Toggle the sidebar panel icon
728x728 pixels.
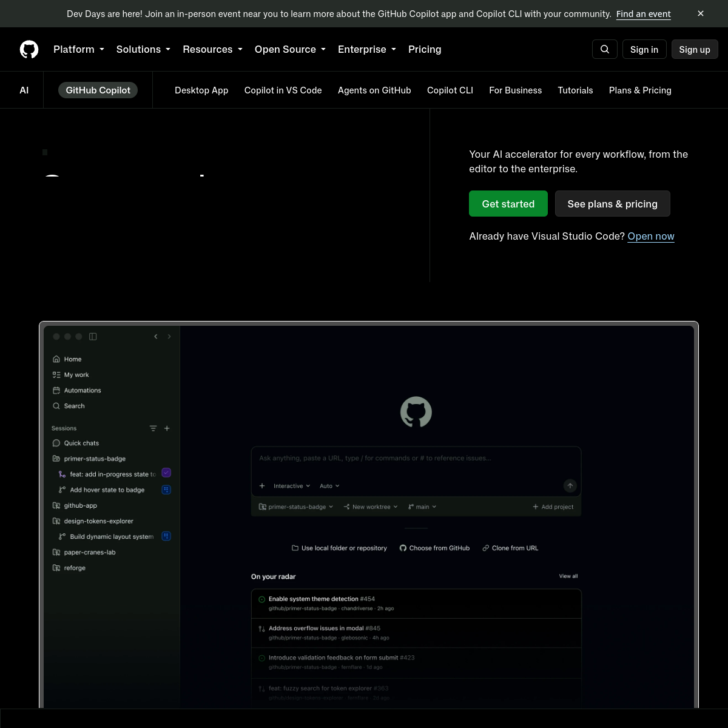[93, 337]
